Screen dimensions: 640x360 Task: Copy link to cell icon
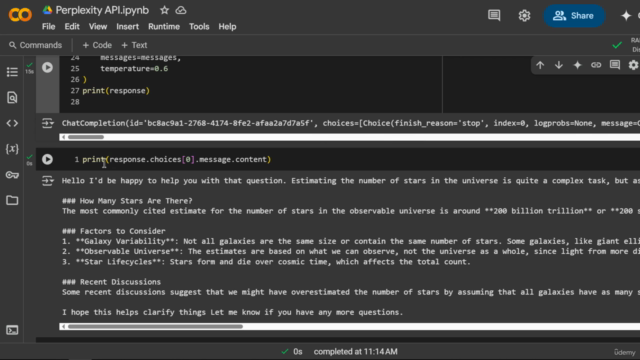tap(596, 65)
